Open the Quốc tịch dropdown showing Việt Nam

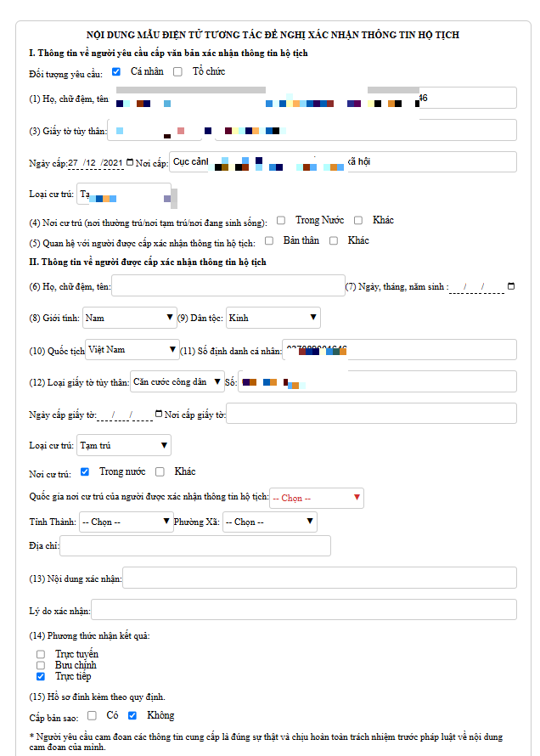tap(132, 350)
